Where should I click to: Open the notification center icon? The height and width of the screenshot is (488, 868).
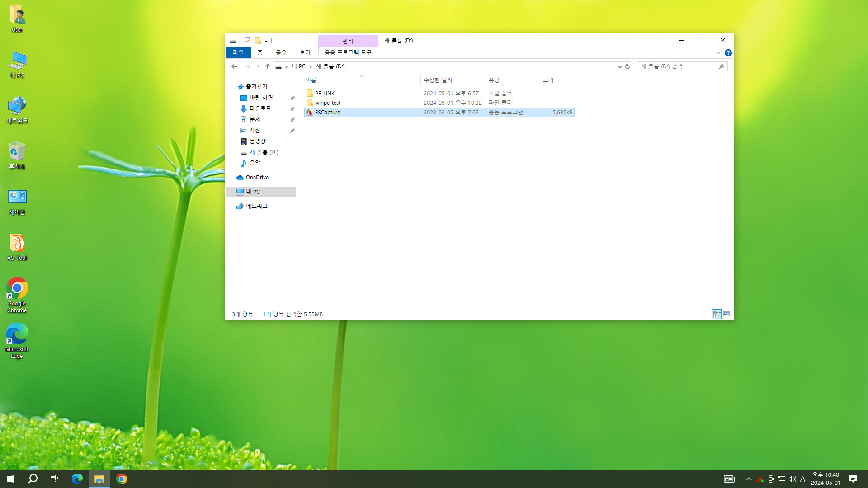(x=853, y=479)
